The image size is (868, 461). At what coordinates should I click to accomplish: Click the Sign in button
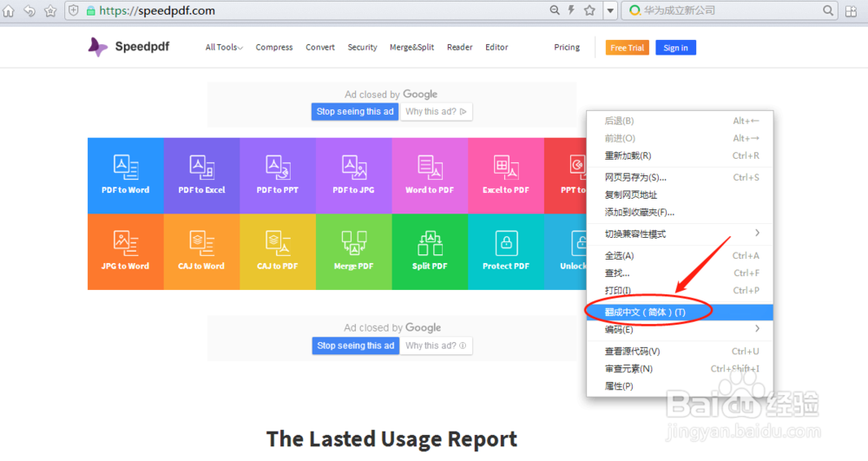click(676, 48)
